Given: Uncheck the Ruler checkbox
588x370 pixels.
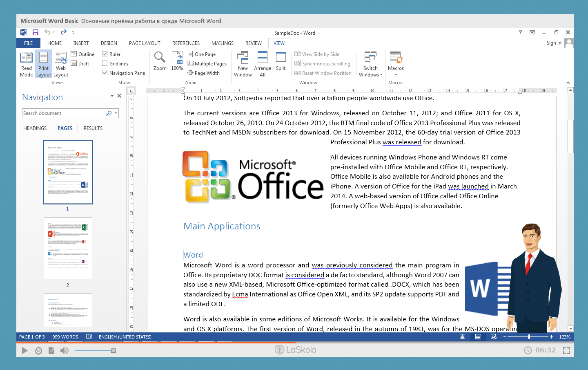Looking at the screenshot, I should coord(105,54).
